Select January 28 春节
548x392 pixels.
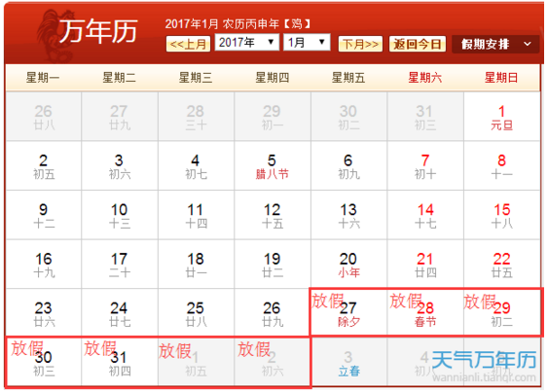pos(425,313)
